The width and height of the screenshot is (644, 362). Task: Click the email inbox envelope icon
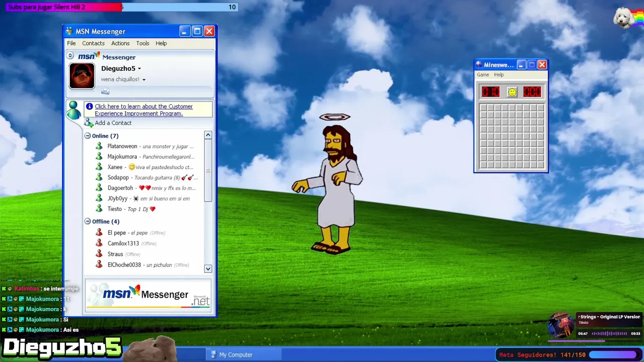point(105,91)
